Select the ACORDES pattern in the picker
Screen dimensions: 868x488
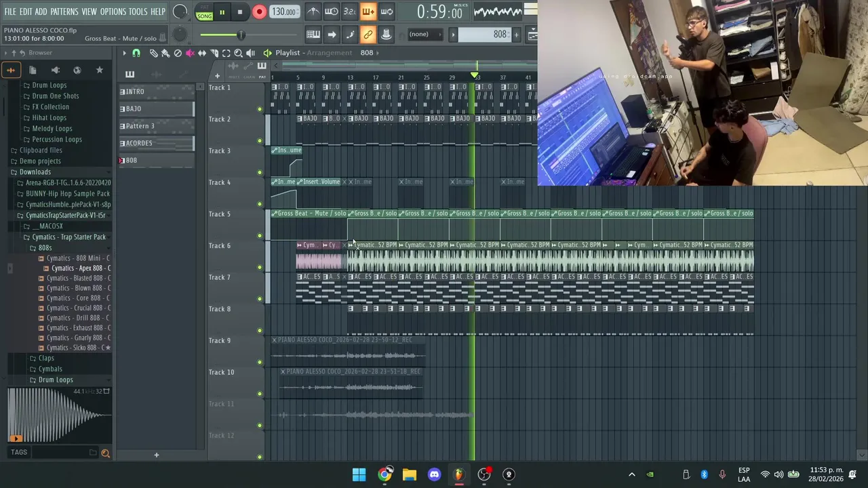coord(157,143)
